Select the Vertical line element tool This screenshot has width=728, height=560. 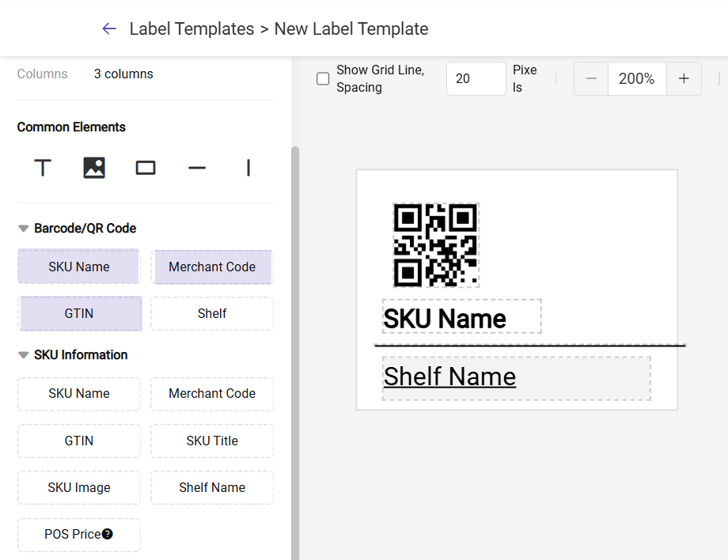pos(248,168)
